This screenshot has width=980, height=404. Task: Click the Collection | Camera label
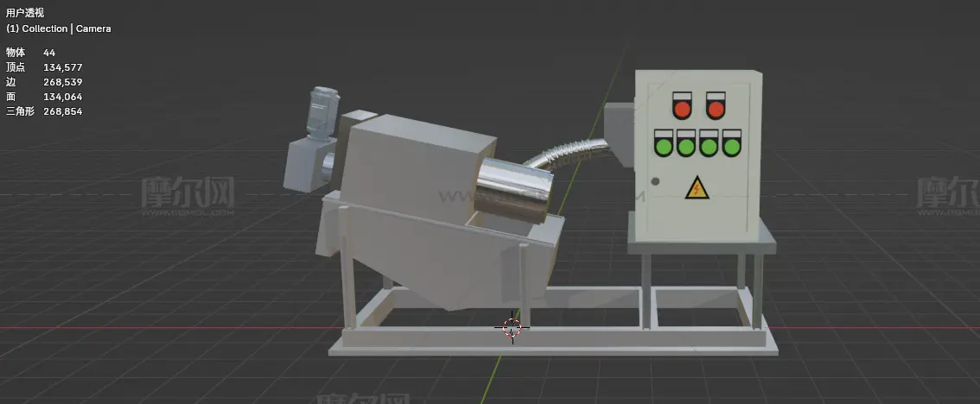(59, 28)
